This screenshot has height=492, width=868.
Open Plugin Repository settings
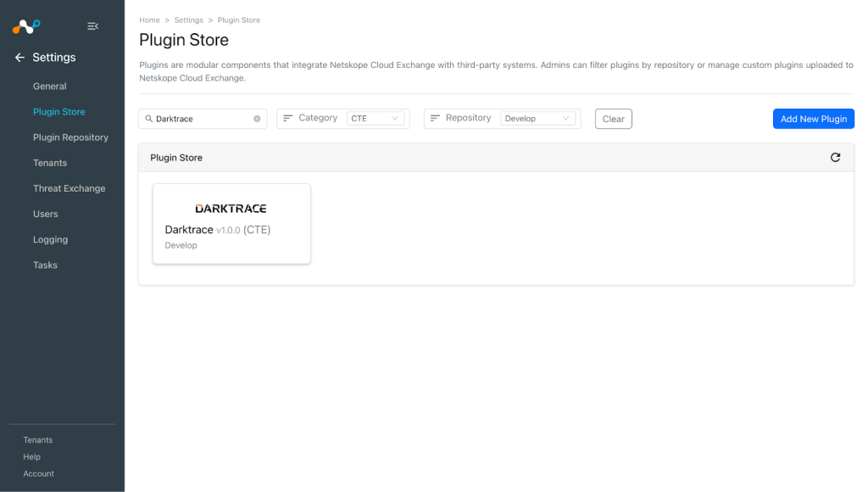tap(71, 137)
